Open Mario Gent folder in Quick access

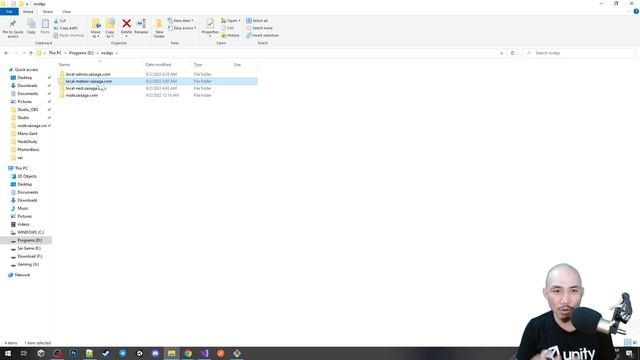point(27,133)
